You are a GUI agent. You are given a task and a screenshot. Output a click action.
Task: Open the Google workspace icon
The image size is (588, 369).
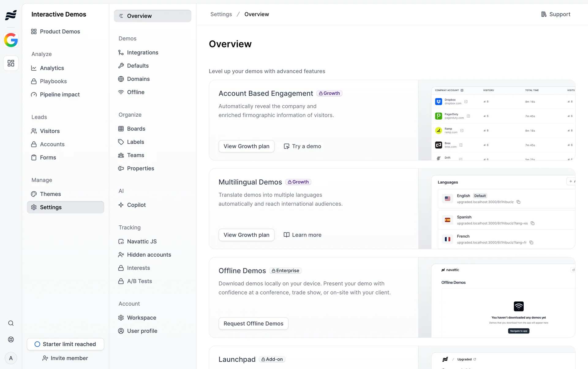coord(11,40)
